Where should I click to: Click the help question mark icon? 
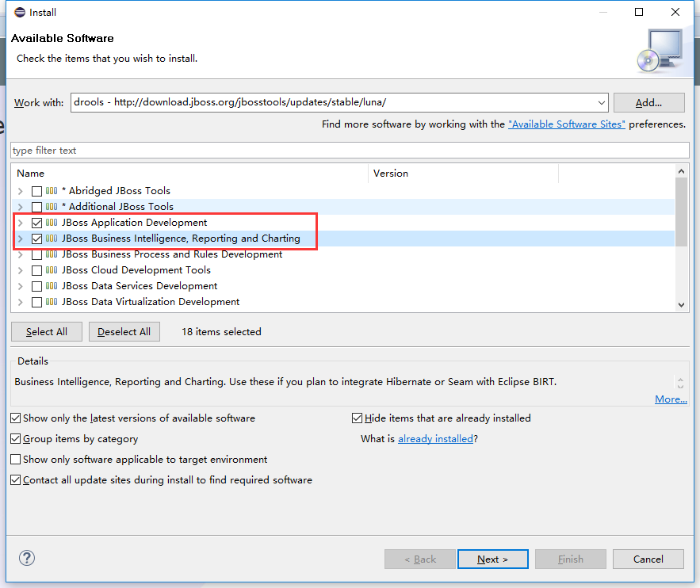pyautogui.click(x=27, y=558)
